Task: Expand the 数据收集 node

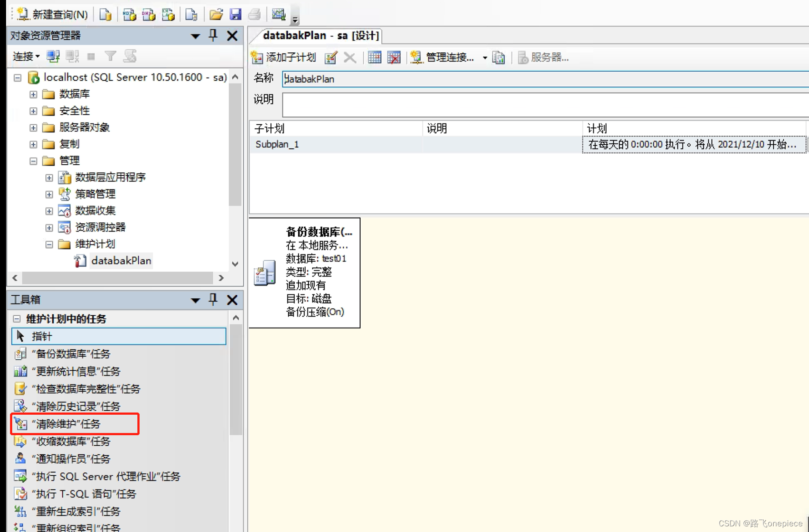Action: coord(49,211)
